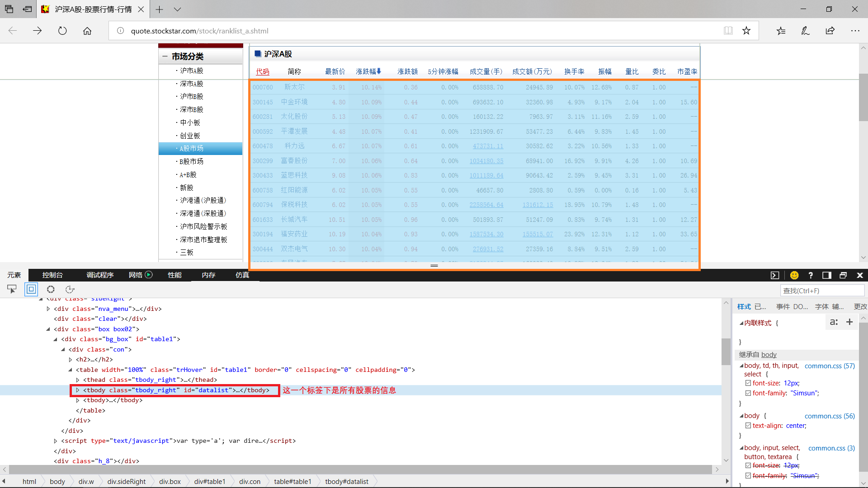
Task: Toggle strikethrough font-size checkbox under common.css (3)
Action: tap(748, 465)
